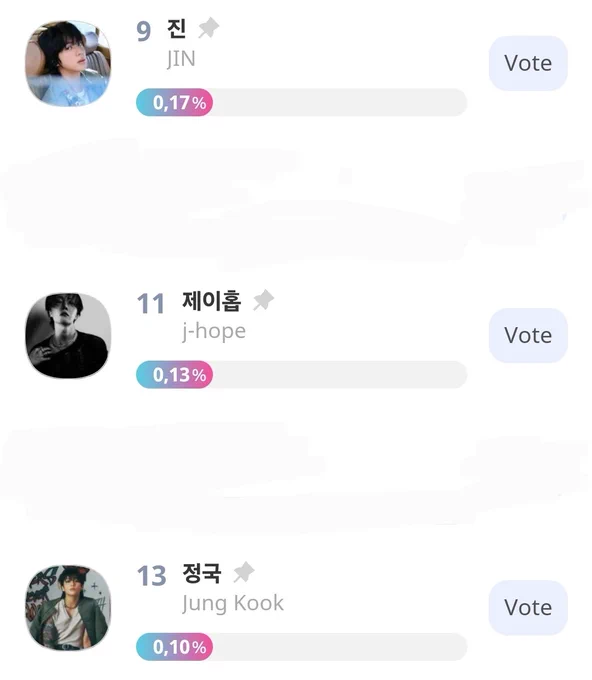Vote for JIN

pyautogui.click(x=528, y=63)
